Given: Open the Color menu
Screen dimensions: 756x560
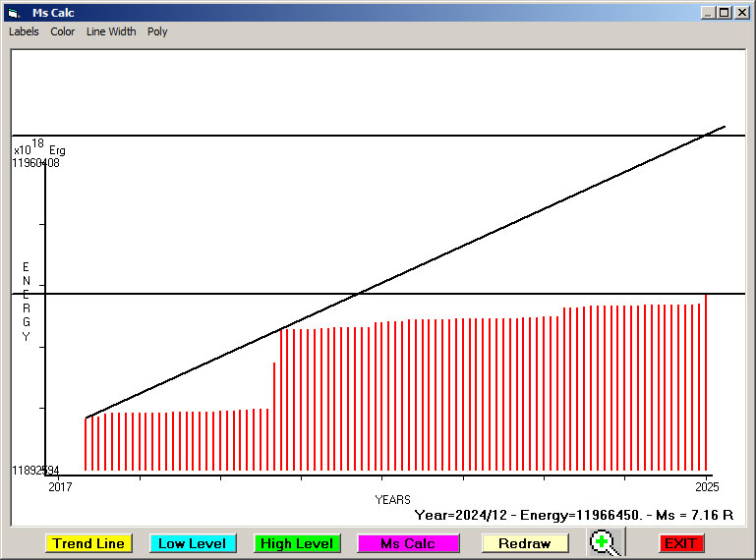Looking at the screenshot, I should point(63,31).
